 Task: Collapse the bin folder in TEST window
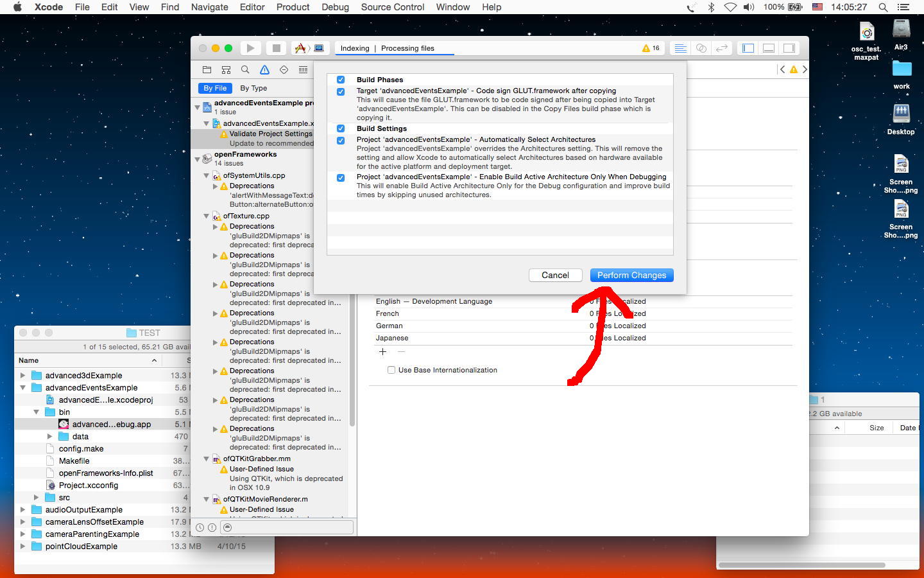point(37,412)
